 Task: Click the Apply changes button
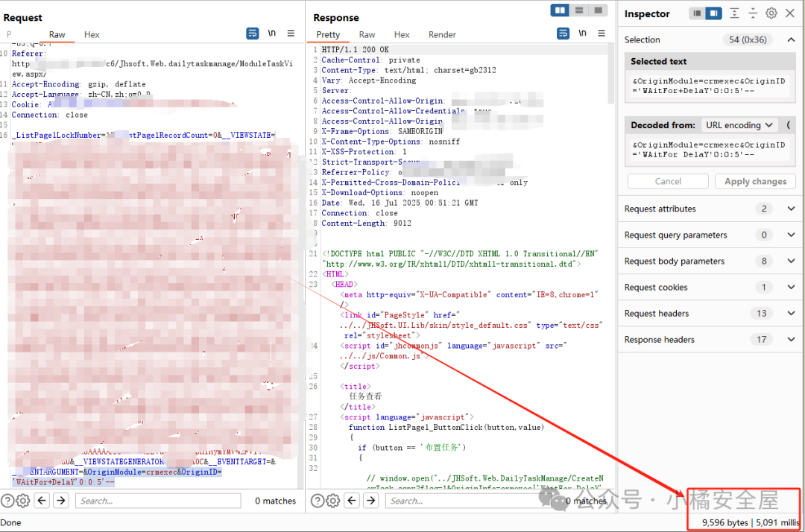click(755, 181)
